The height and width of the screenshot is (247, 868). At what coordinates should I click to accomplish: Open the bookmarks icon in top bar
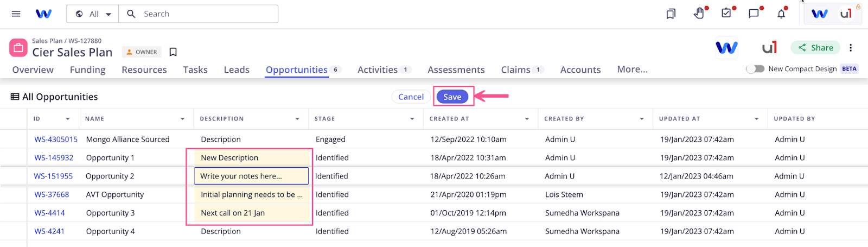pos(671,14)
